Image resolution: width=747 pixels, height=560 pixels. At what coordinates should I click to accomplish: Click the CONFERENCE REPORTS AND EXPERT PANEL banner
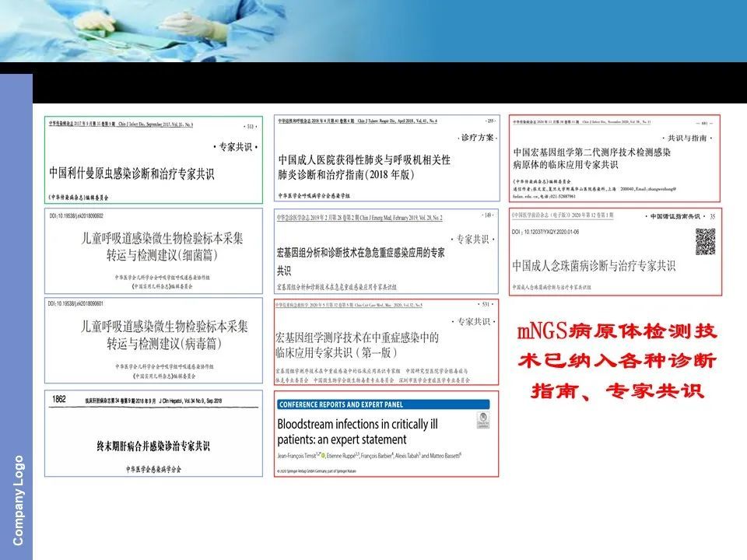pyautogui.click(x=384, y=404)
